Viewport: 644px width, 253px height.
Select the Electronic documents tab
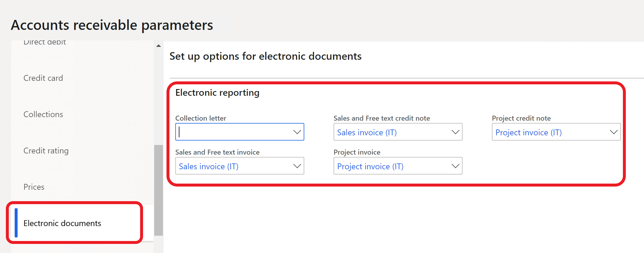[62, 223]
